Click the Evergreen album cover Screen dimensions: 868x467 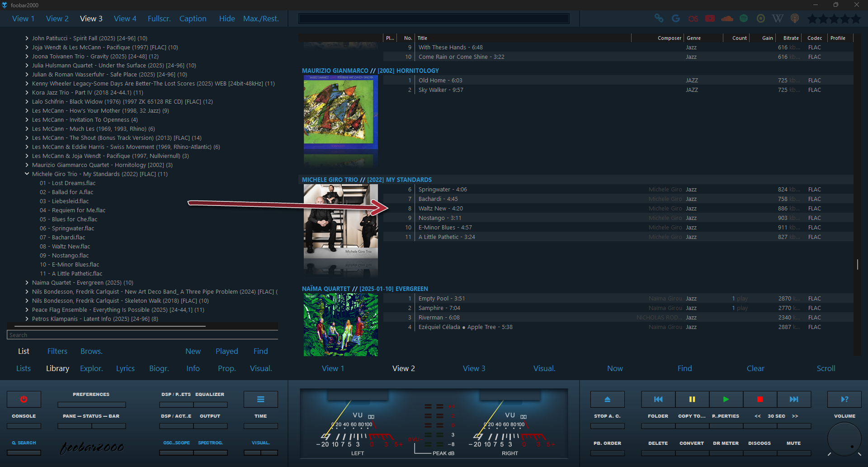(x=341, y=324)
